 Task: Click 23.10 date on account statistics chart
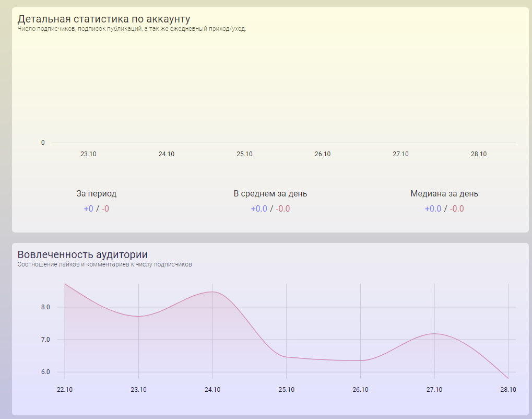88,154
